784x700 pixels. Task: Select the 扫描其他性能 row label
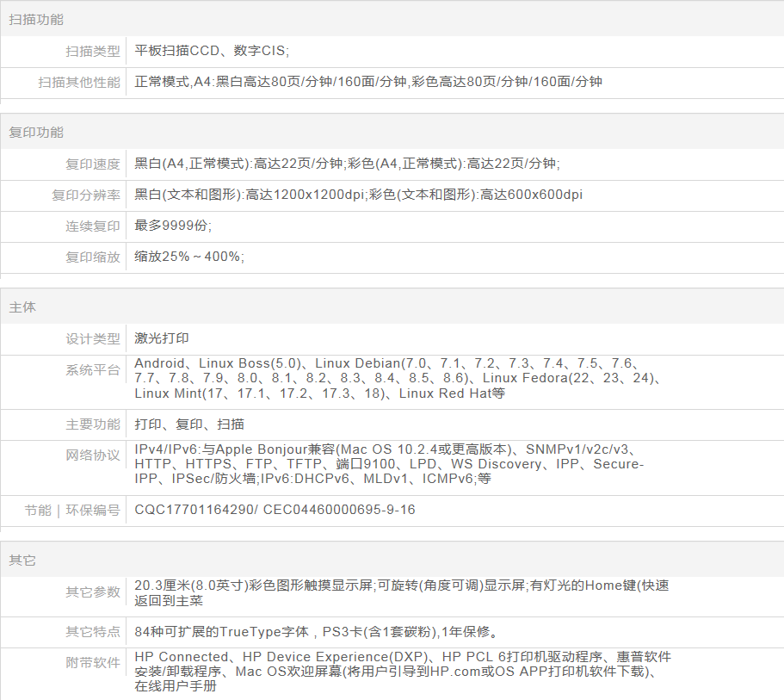pyautogui.click(x=79, y=83)
